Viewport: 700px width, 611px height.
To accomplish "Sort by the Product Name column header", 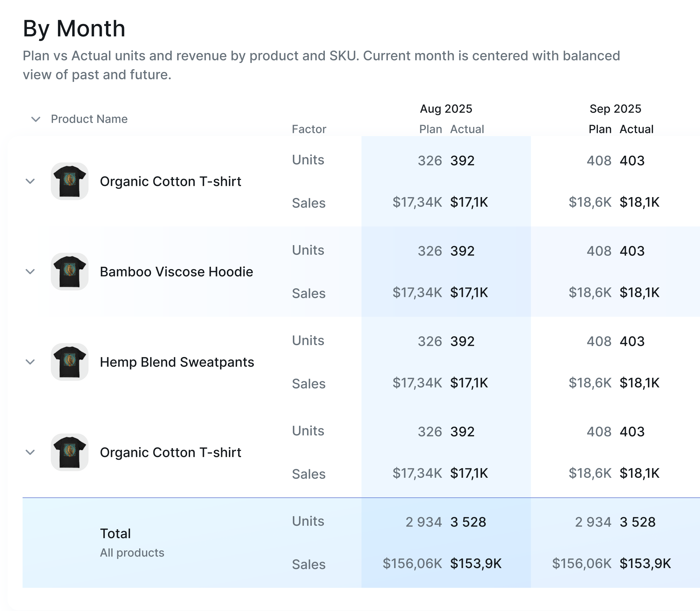I will tap(89, 119).
